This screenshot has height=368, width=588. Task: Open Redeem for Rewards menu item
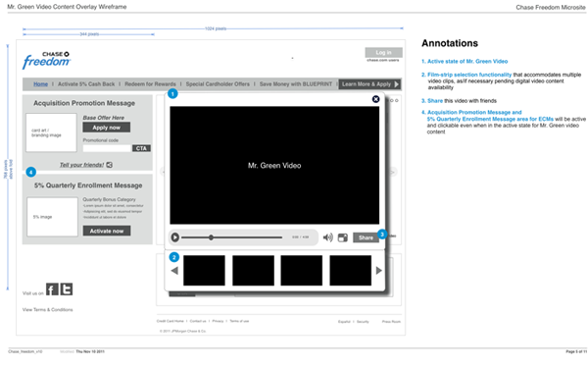tap(150, 84)
